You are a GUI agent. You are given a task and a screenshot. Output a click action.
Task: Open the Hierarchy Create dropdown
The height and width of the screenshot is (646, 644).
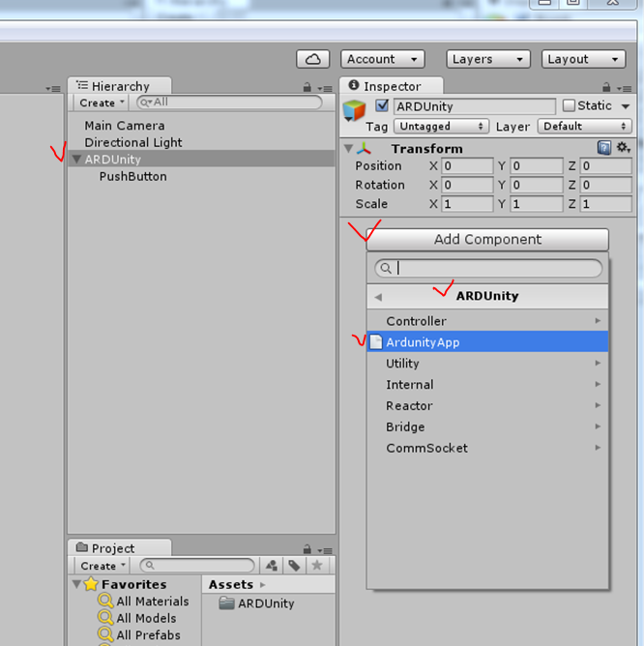click(x=102, y=103)
